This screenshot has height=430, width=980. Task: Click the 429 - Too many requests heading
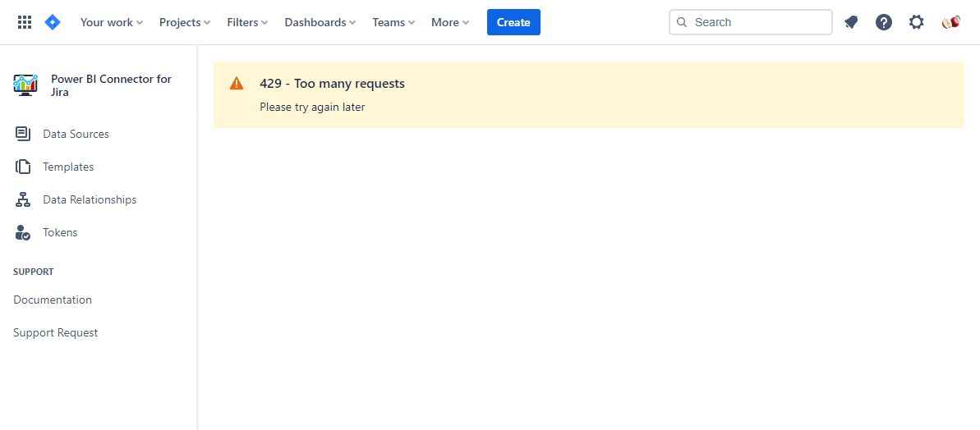(333, 84)
